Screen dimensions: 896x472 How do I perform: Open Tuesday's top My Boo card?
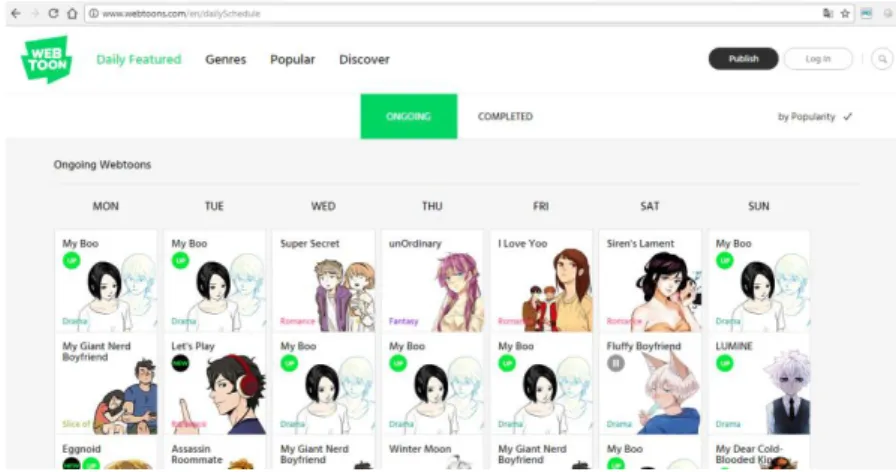click(x=215, y=281)
